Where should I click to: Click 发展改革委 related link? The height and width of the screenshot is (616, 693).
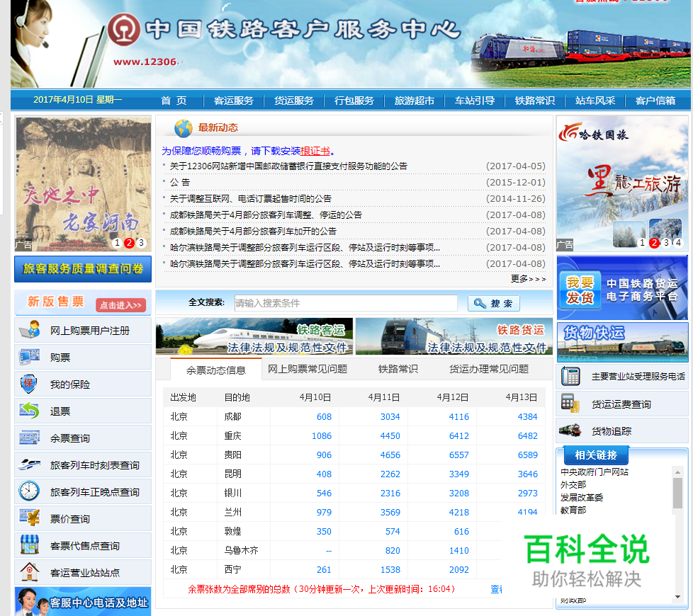(x=581, y=498)
